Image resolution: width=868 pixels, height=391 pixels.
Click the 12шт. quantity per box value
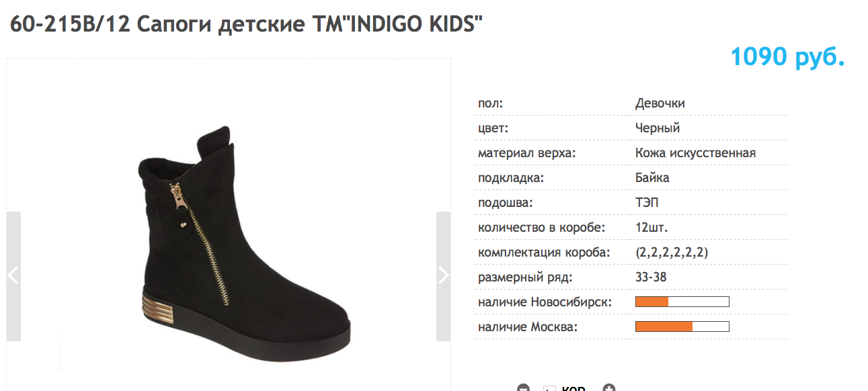651,227
